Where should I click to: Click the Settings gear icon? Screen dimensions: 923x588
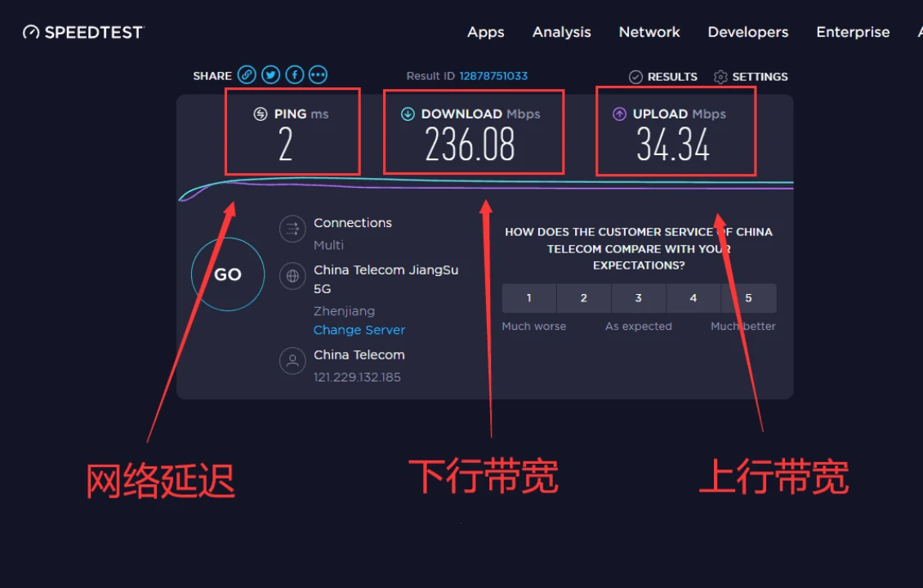point(720,77)
